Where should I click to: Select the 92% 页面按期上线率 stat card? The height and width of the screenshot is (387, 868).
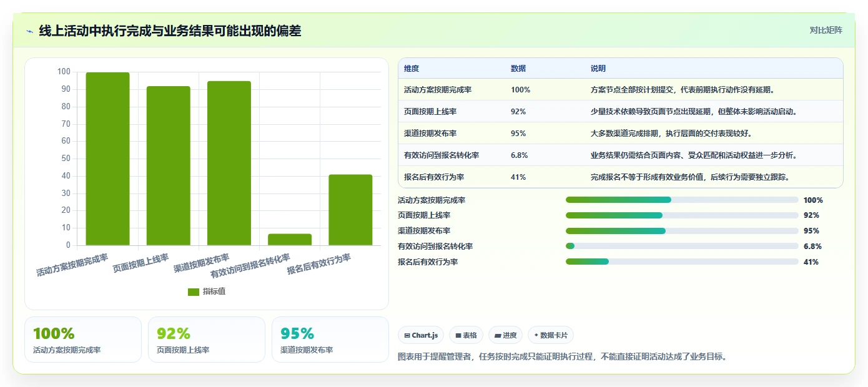coord(207,340)
